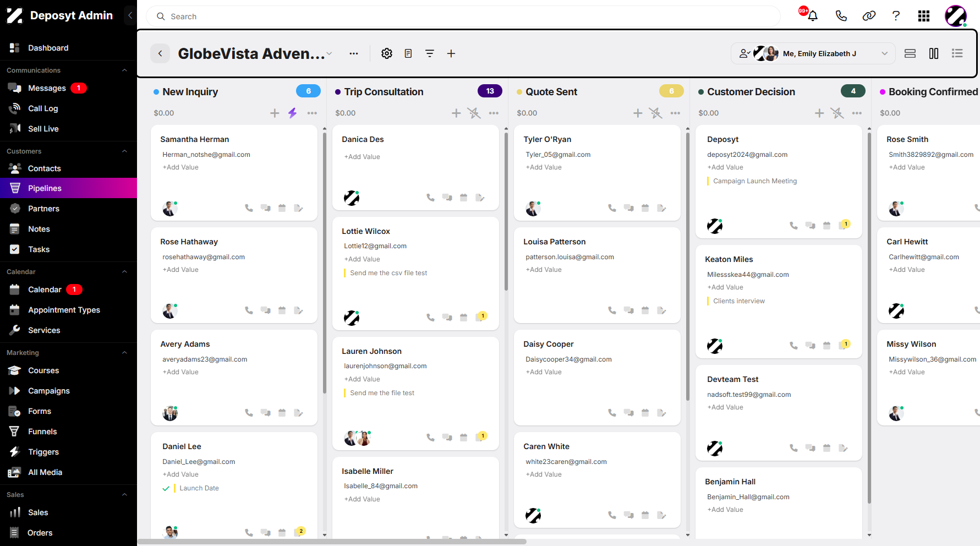The height and width of the screenshot is (546, 980).
Task: Open the user profile avatar menu
Action: coord(956,16)
